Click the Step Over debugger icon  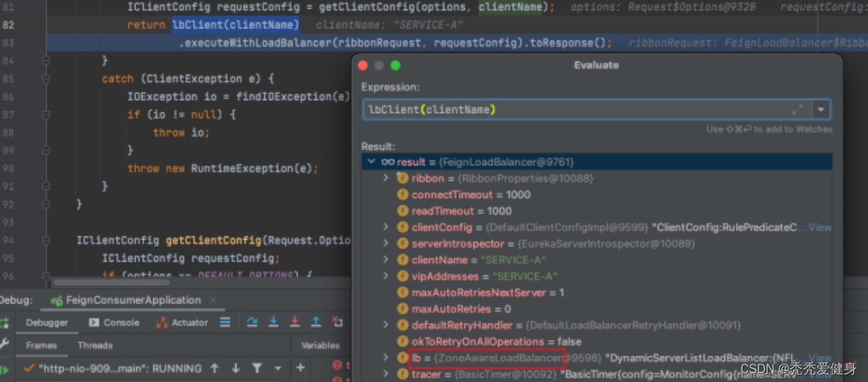tap(252, 322)
